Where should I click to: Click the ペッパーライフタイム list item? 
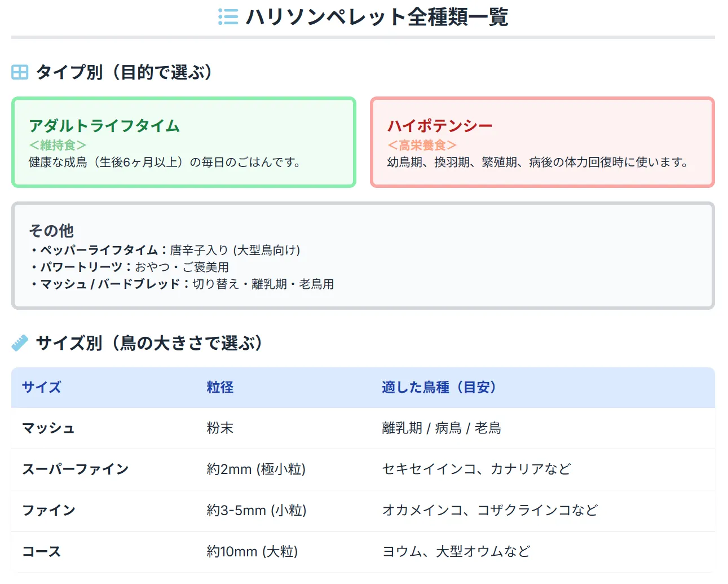165,250
